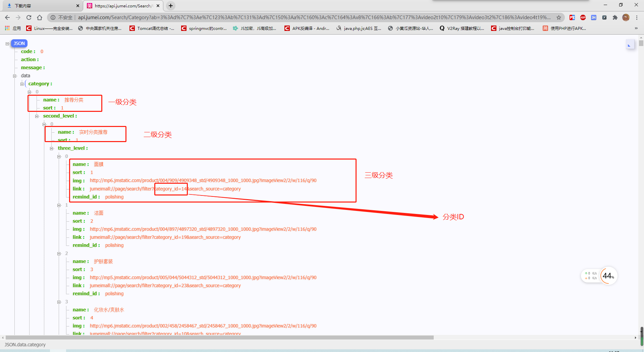
Task: Collapse three_level item 3 化妆水
Action: (59, 302)
